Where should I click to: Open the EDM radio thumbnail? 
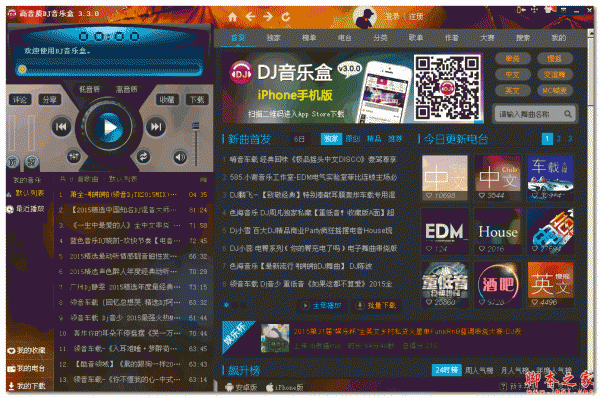pyautogui.click(x=445, y=231)
